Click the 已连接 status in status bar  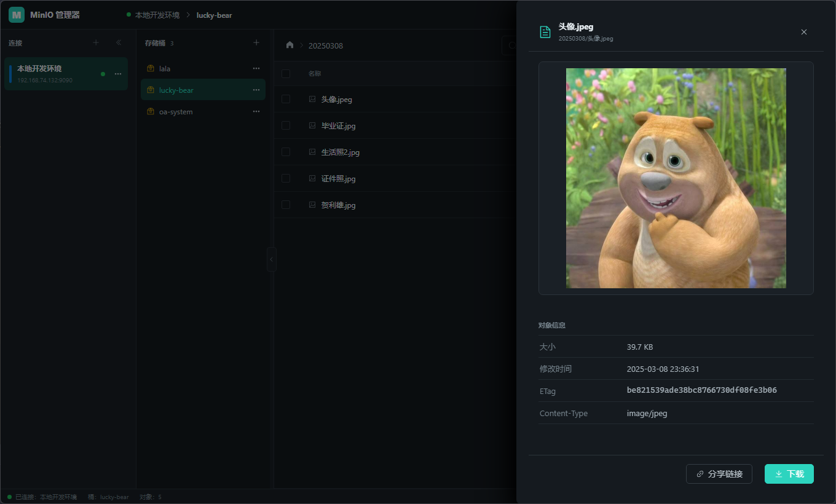[42, 497]
